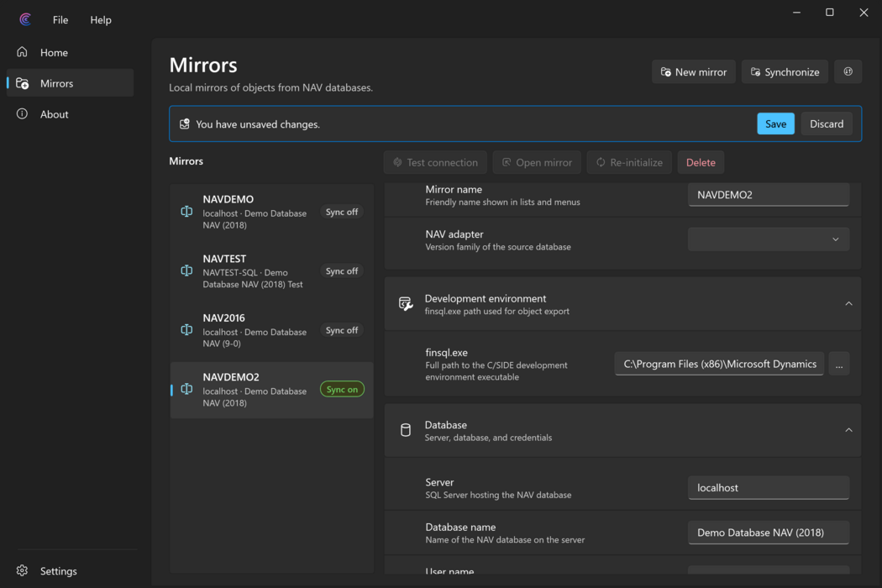Click the unsaved changes notice icon
Image resolution: width=882 pixels, height=588 pixels.
tap(185, 123)
